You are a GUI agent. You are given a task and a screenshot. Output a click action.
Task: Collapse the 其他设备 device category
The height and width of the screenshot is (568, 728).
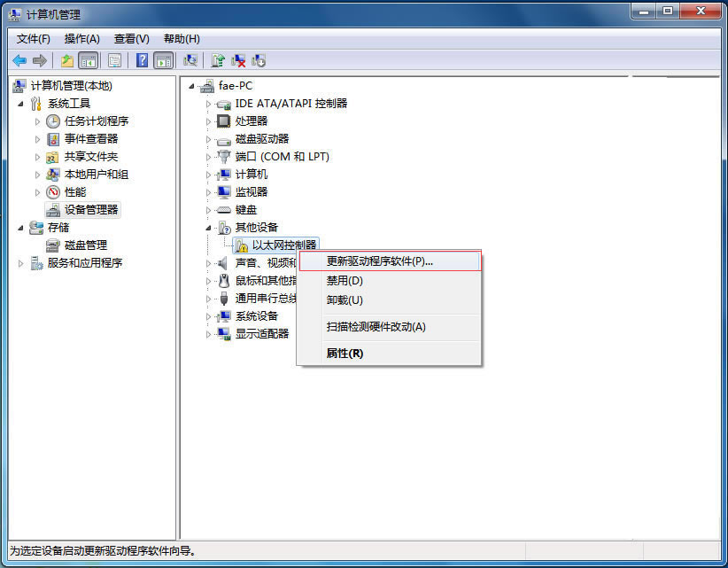(x=209, y=228)
